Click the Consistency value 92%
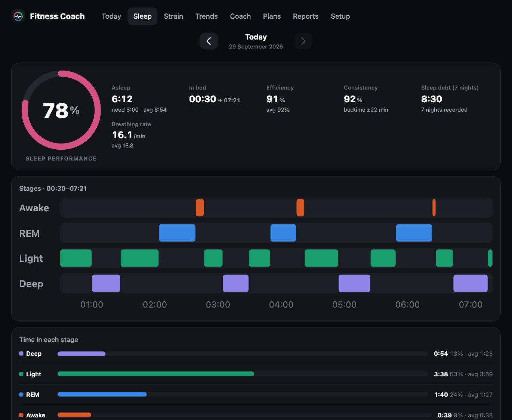The height and width of the screenshot is (420, 512). (x=353, y=99)
